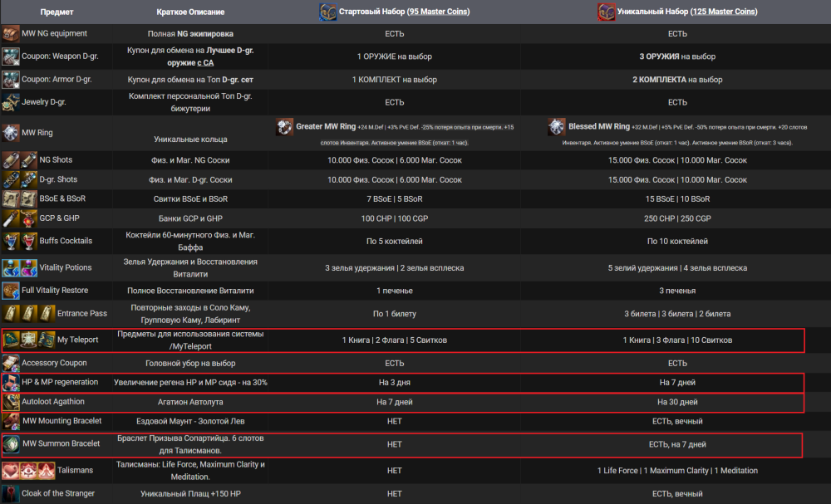Click the Уникальный Набор chest icon
Image resolution: width=831 pixels, height=504 pixels.
click(x=606, y=12)
